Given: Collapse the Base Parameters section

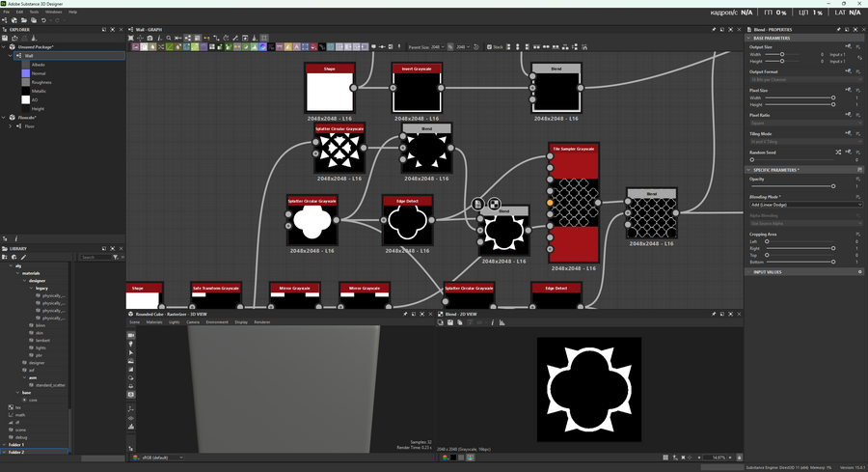Looking at the screenshot, I should point(748,39).
